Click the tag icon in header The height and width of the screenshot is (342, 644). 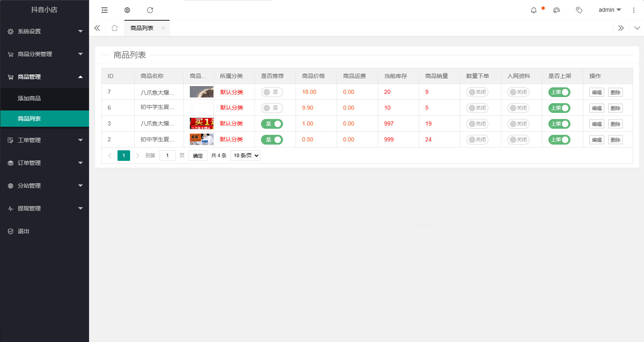point(579,10)
